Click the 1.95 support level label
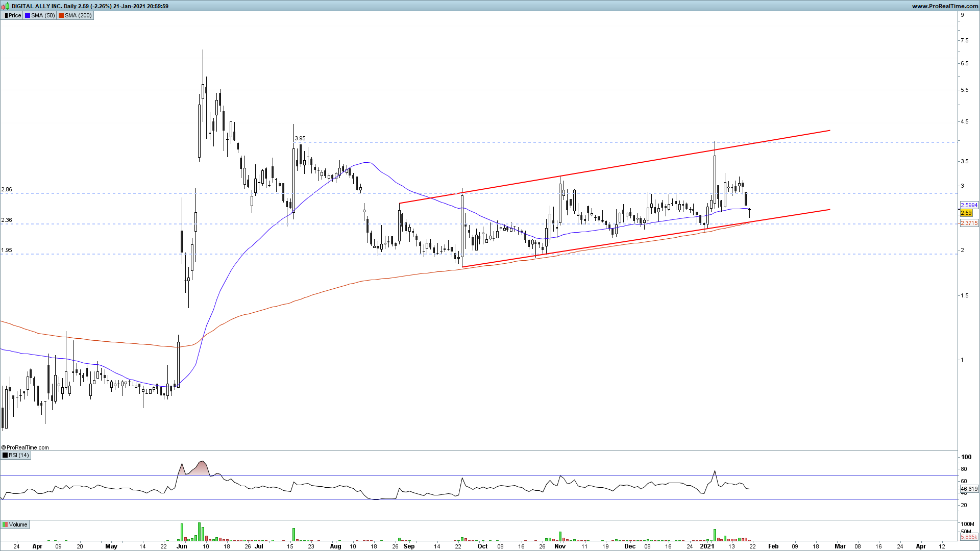 (7, 250)
